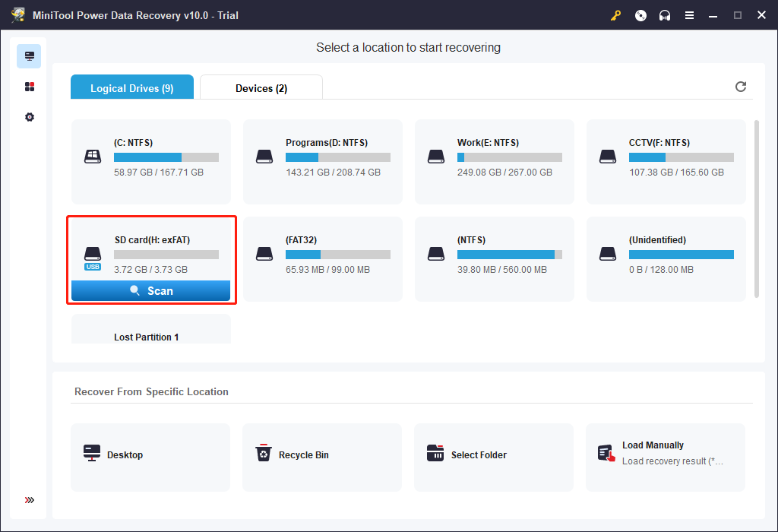
Task: Click 'SD card(H: exFAT)' label
Action: (x=152, y=240)
